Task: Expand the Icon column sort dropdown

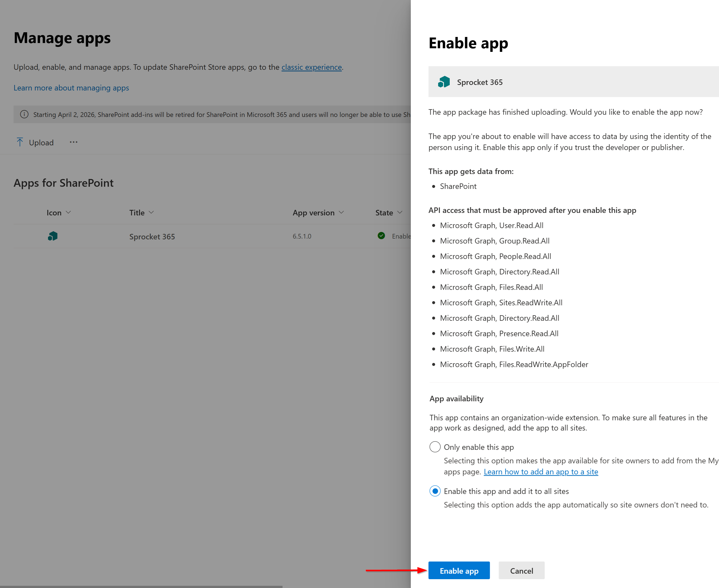Action: point(68,212)
